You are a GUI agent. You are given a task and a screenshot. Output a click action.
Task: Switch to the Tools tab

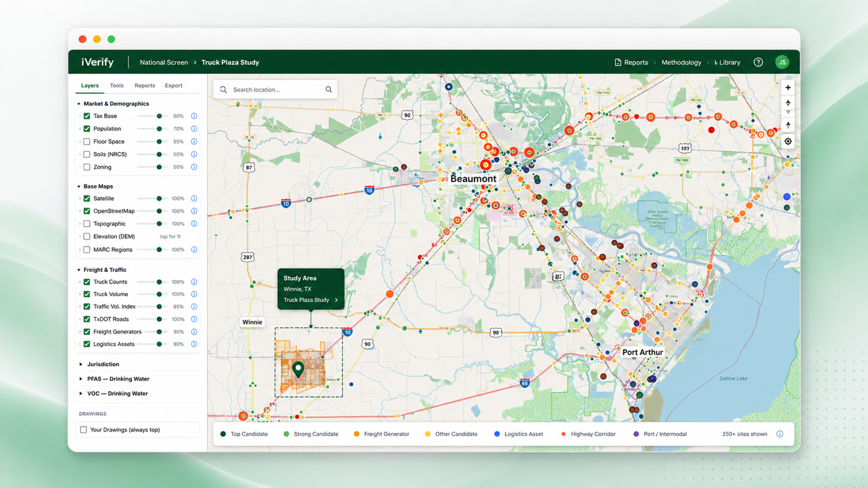point(116,86)
